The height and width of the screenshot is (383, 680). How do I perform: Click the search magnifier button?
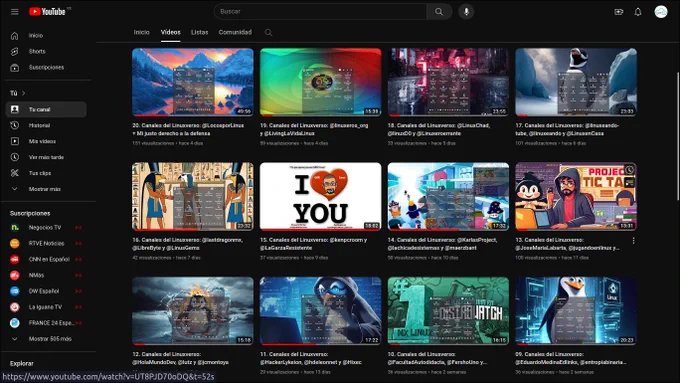coord(439,12)
